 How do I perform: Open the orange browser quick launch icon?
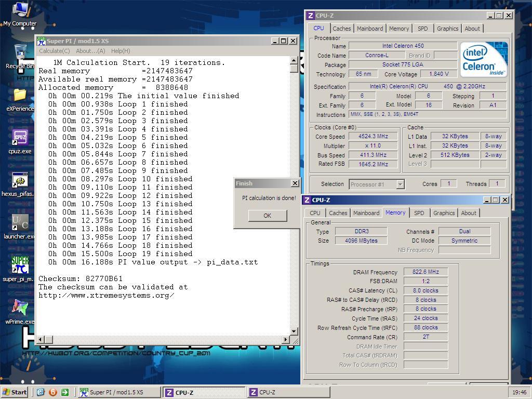(52, 392)
